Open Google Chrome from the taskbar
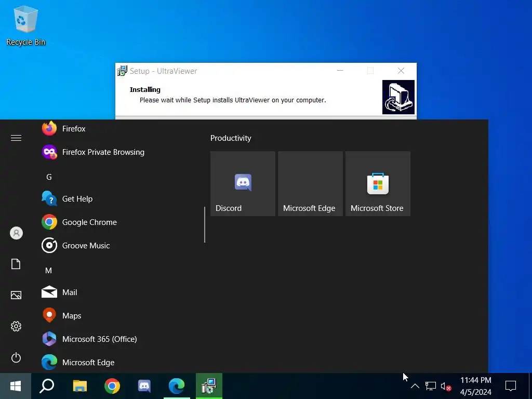The image size is (532, 399). click(112, 386)
